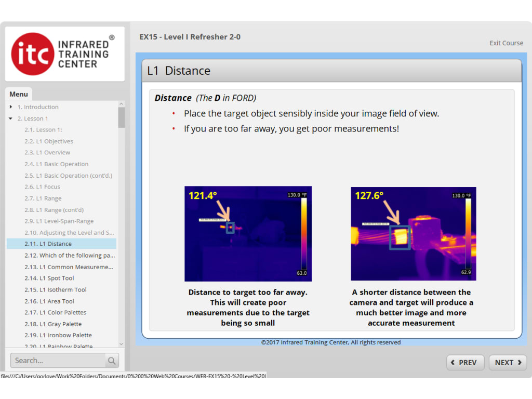Click the Search input field
Image resolution: width=532 pixels, height=399 pixels.
(x=57, y=360)
